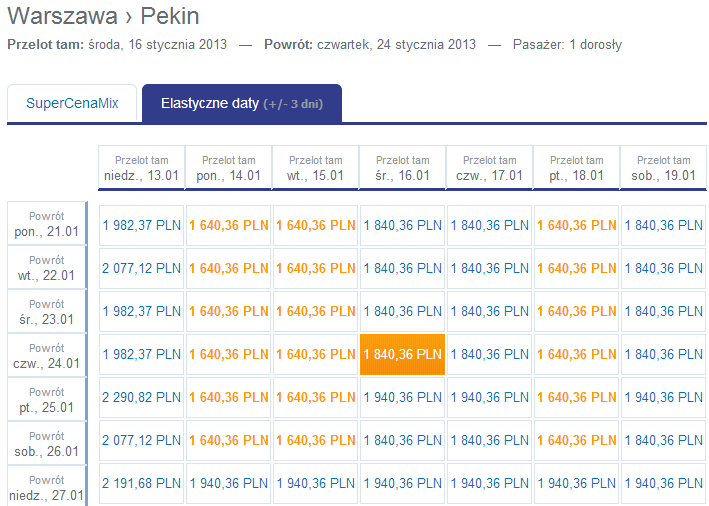Image resolution: width=709 pixels, height=506 pixels.
Task: Click the 'Przelot tam śr., 16.01' column header
Action: coord(401,168)
